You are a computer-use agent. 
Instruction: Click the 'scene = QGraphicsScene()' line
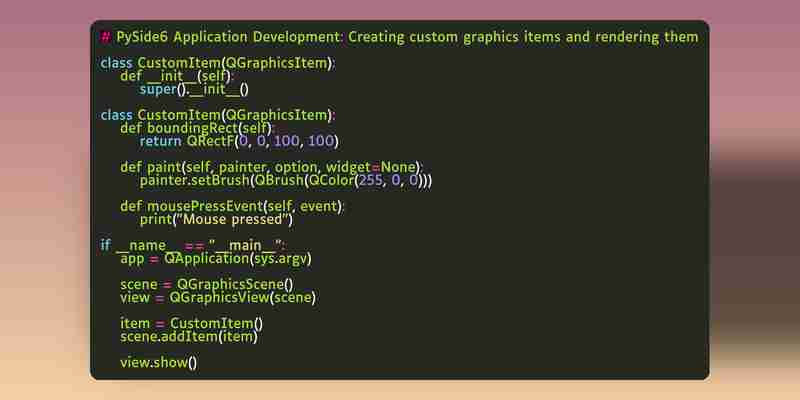(207, 285)
